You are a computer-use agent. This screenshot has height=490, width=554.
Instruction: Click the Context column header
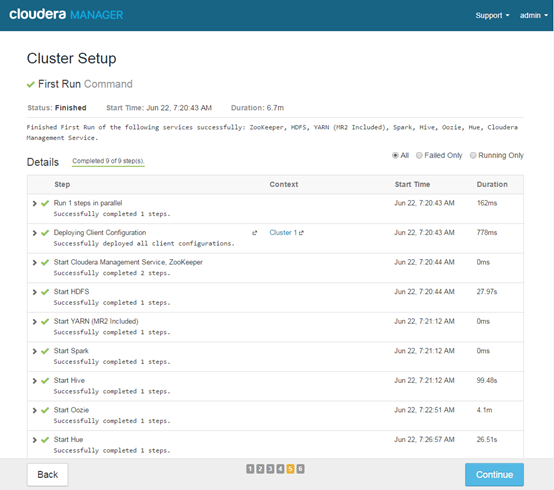click(x=284, y=184)
